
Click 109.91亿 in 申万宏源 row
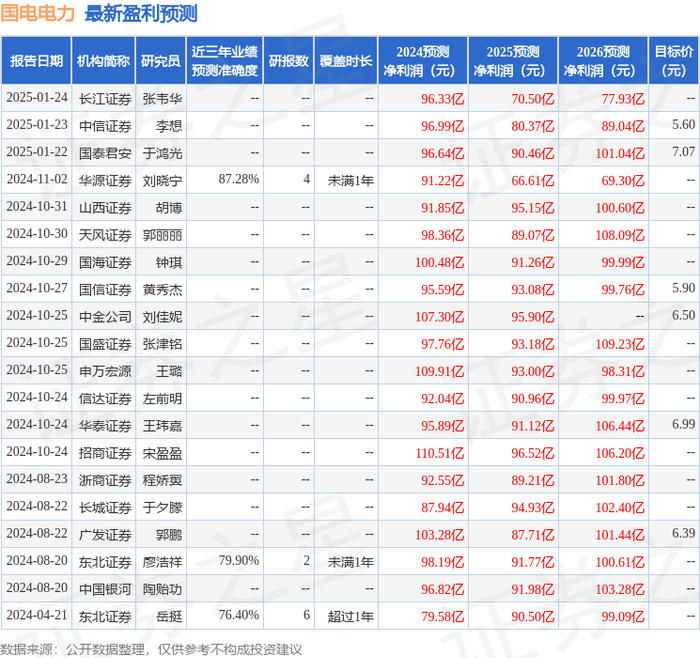click(439, 371)
